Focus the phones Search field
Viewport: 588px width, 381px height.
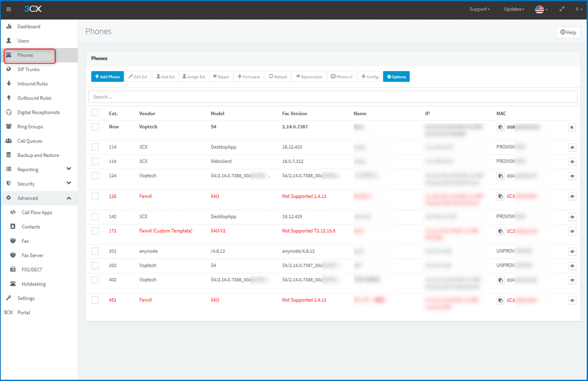tap(333, 97)
